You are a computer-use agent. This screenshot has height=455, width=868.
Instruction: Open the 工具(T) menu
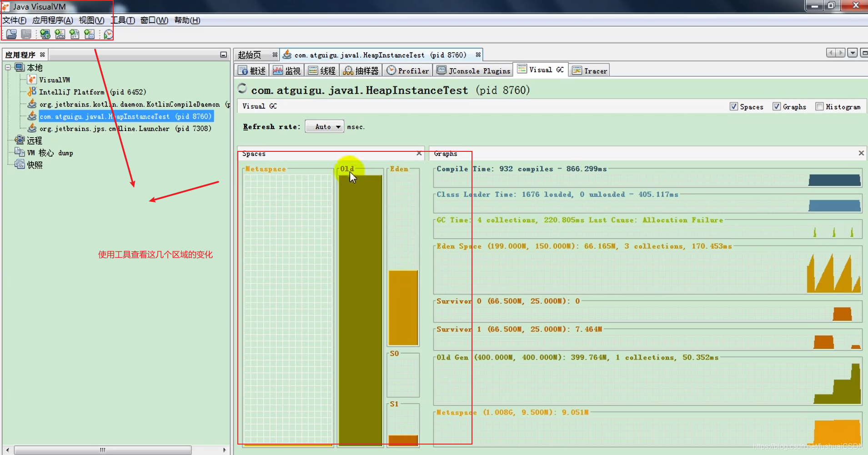tap(123, 20)
